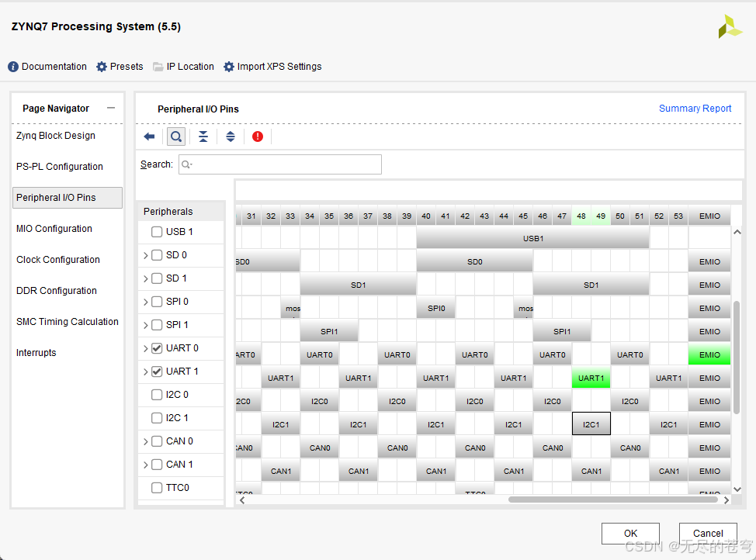Click the OK button
Screen dimensions: 756x560
(630, 534)
